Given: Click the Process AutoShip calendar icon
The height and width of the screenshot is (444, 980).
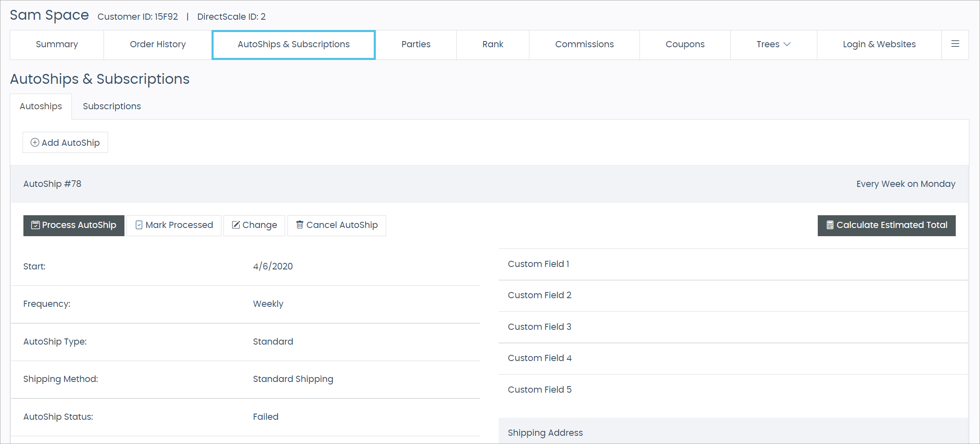Looking at the screenshot, I should 35,225.
